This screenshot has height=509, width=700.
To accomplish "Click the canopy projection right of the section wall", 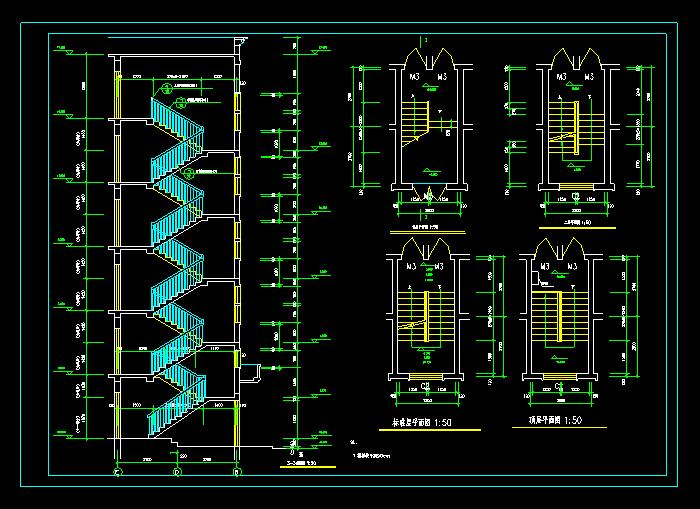I will (252, 372).
